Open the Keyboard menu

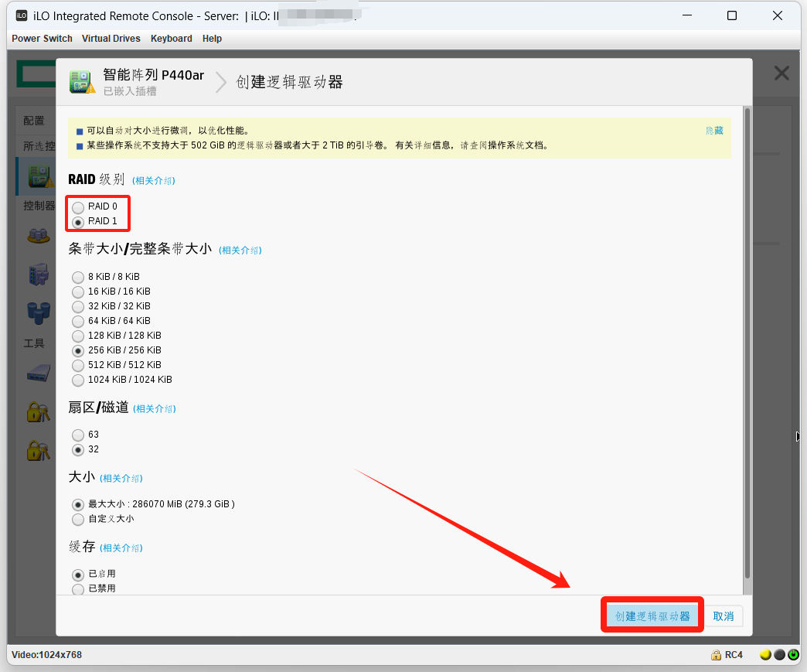(171, 39)
